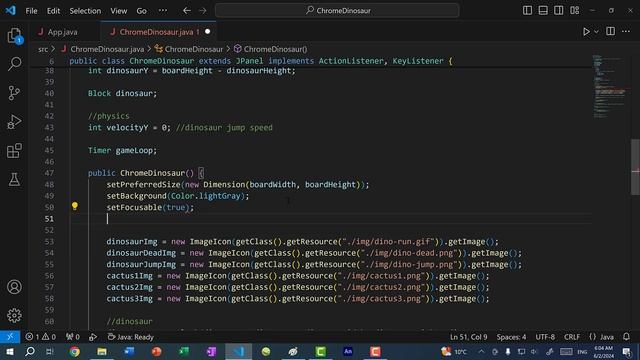Screen dimensions: 640x360
Task: Open the Extensions view
Action: coord(14,151)
